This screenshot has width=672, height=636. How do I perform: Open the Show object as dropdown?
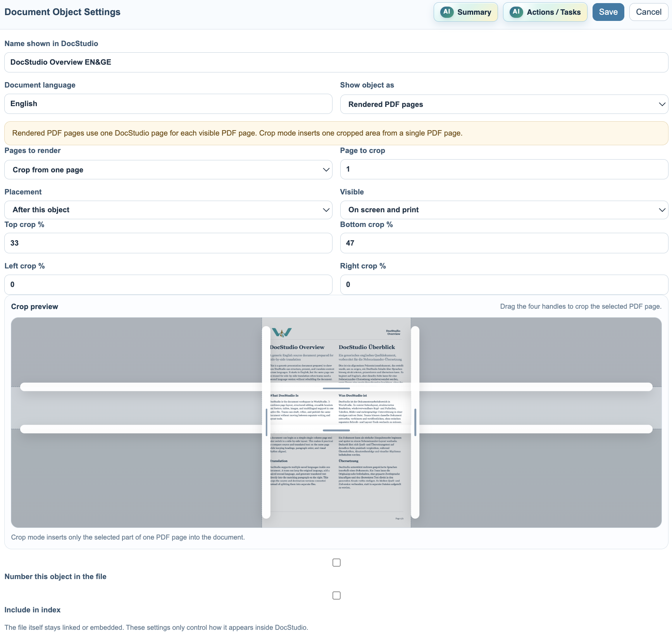[504, 104]
